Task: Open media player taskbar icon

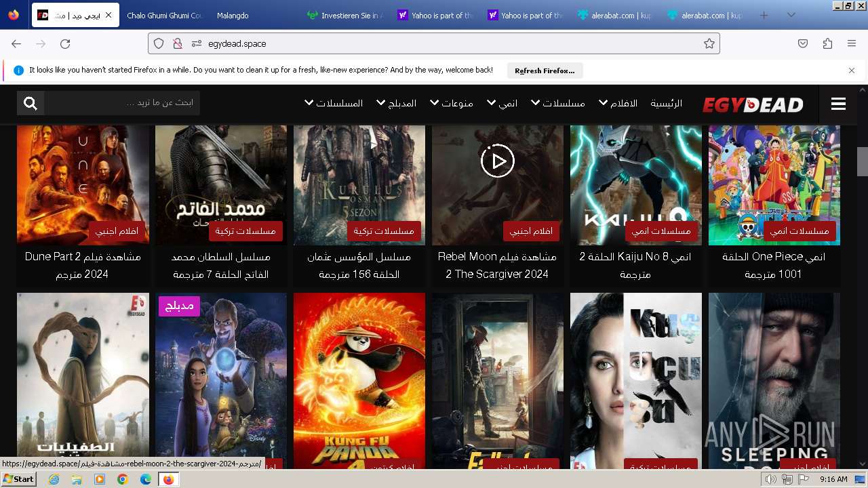Action: (x=100, y=479)
